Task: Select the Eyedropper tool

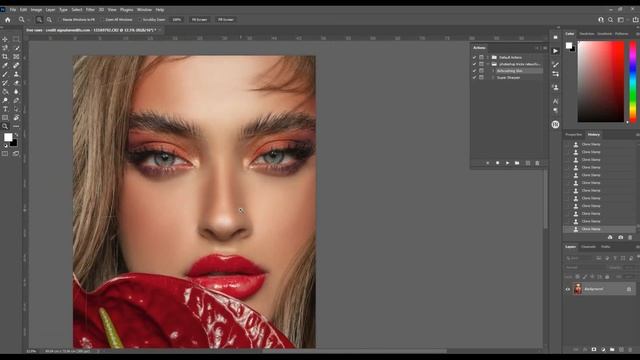Action: tap(5, 65)
